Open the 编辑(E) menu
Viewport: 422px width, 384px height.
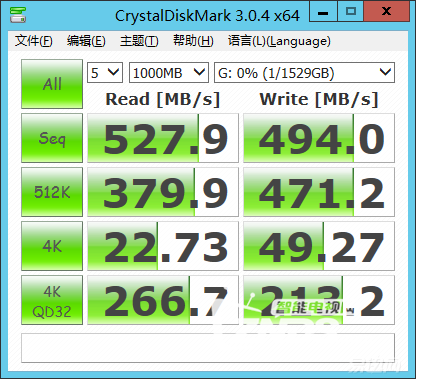coord(86,41)
